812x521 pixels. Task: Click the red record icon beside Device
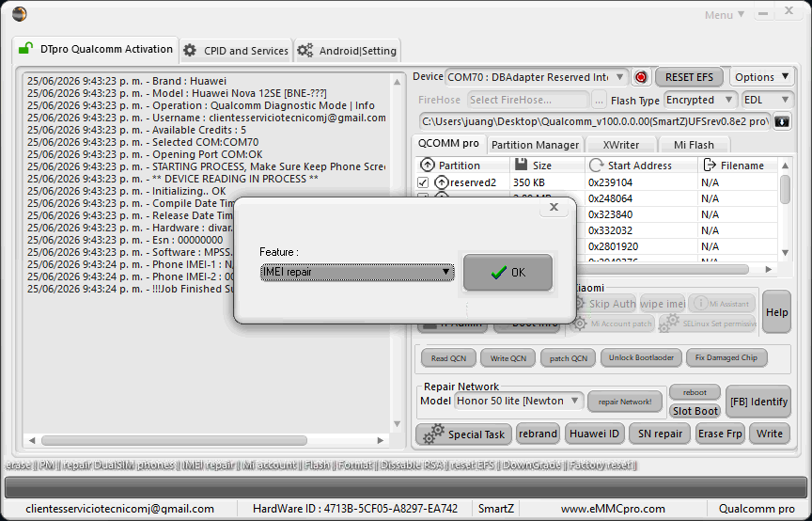[641, 77]
